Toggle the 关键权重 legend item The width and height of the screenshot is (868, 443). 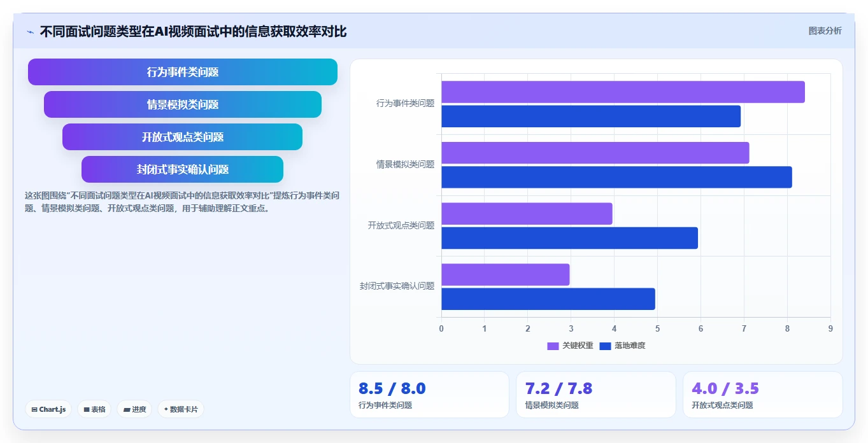pyautogui.click(x=570, y=346)
